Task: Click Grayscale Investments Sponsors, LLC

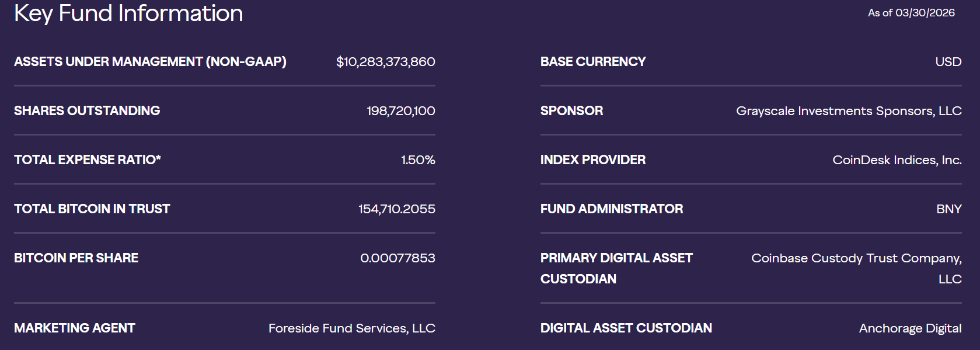Action: (848, 111)
